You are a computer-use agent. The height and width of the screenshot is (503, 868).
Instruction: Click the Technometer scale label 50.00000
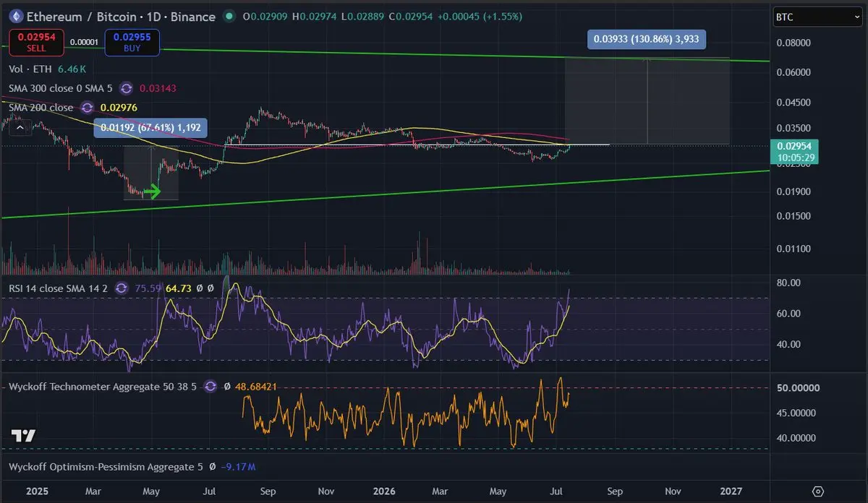(x=798, y=388)
